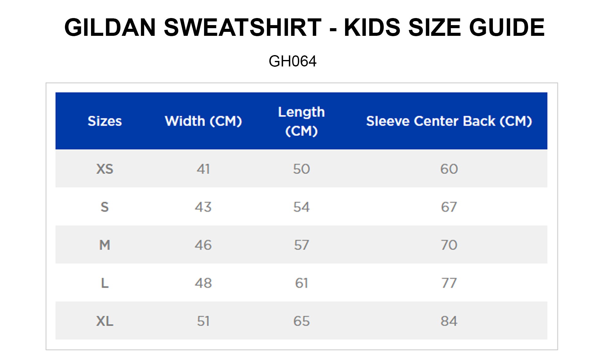Select the XL size row label
Image resolution: width=605 pixels, height=364 pixels.
105,321
